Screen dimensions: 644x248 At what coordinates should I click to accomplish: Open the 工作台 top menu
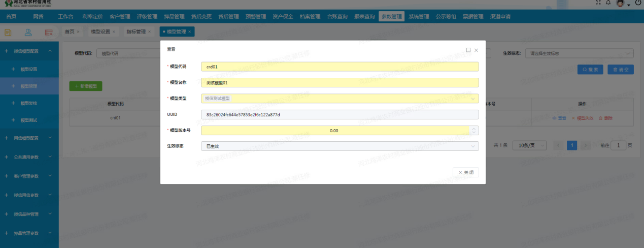pos(65,17)
